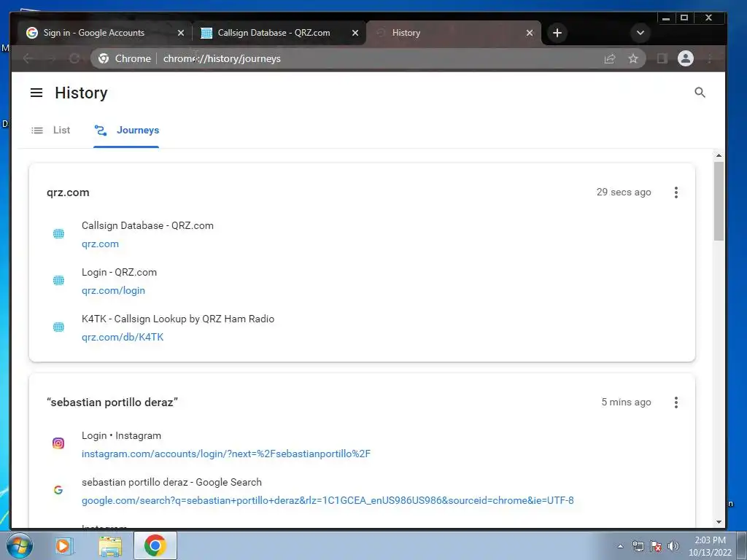Click the Chrome site info chip

point(124,58)
